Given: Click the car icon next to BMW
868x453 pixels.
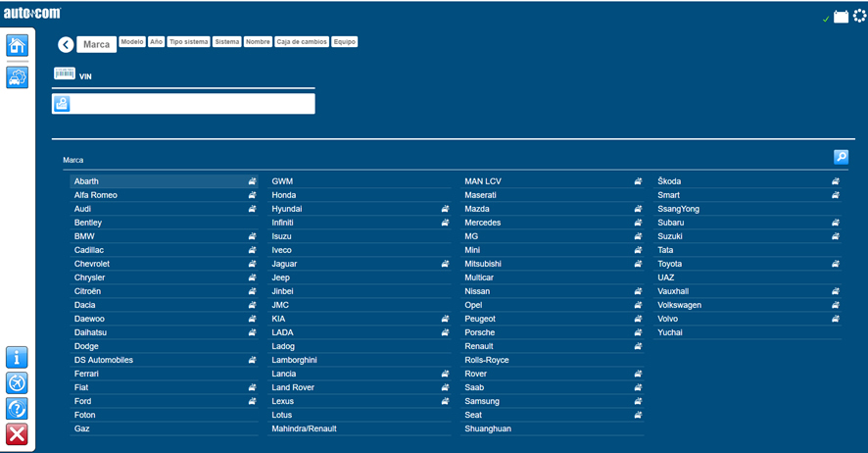Looking at the screenshot, I should (252, 236).
